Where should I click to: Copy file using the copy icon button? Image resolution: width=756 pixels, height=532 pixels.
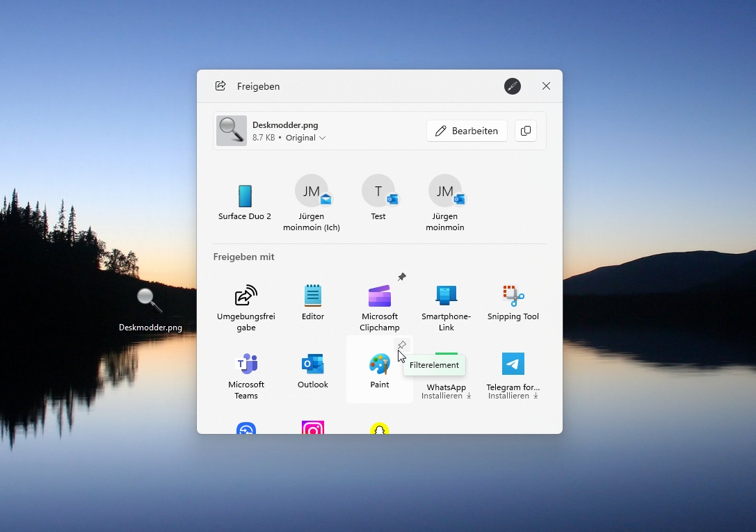point(526,131)
